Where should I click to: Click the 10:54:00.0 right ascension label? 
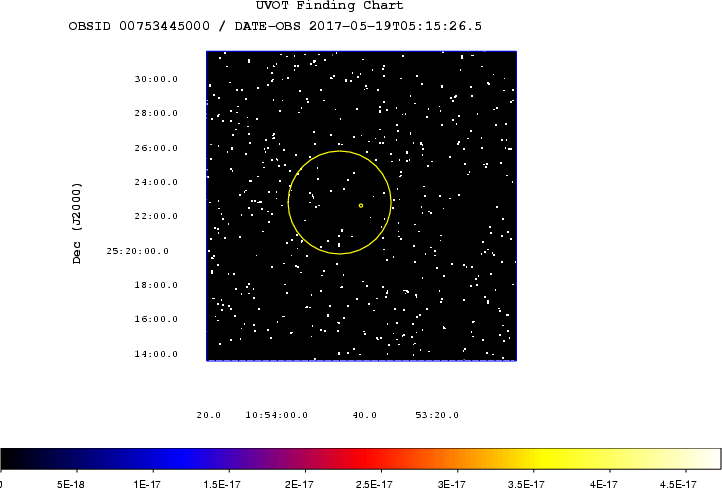coord(276,415)
